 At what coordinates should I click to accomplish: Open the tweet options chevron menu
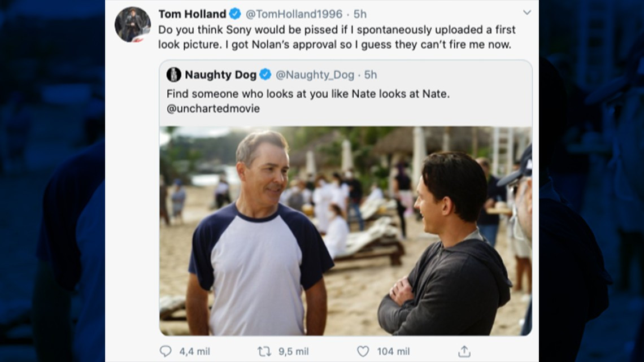(526, 12)
